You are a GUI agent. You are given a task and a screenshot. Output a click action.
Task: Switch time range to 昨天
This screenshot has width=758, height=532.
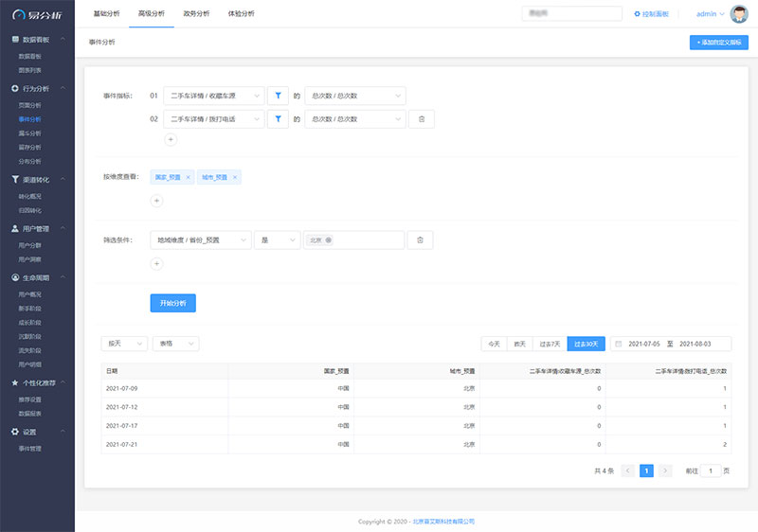click(519, 344)
